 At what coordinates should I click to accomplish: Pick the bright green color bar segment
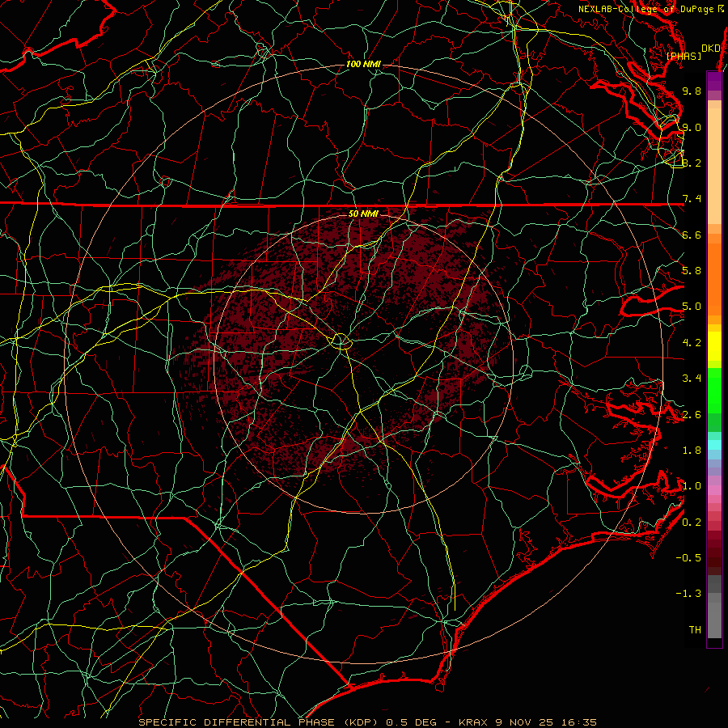click(714, 390)
